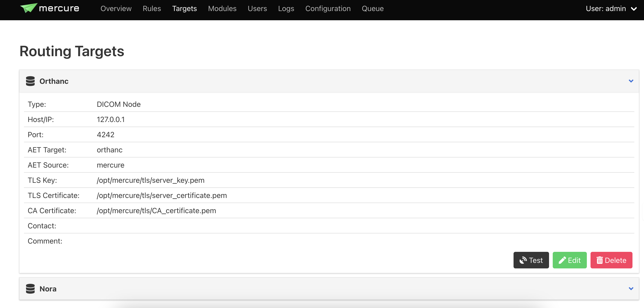This screenshot has height=308, width=644.
Task: Open the Configuration page
Action: 328,9
